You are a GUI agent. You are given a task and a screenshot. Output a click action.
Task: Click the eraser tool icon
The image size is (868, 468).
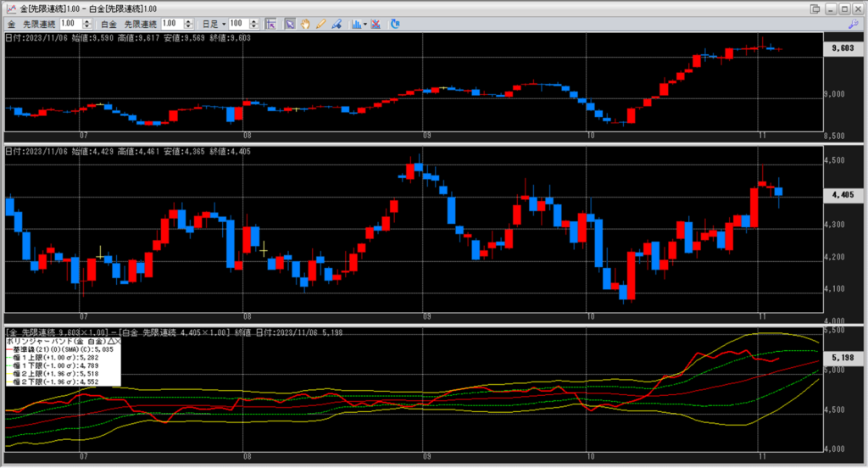(x=336, y=24)
